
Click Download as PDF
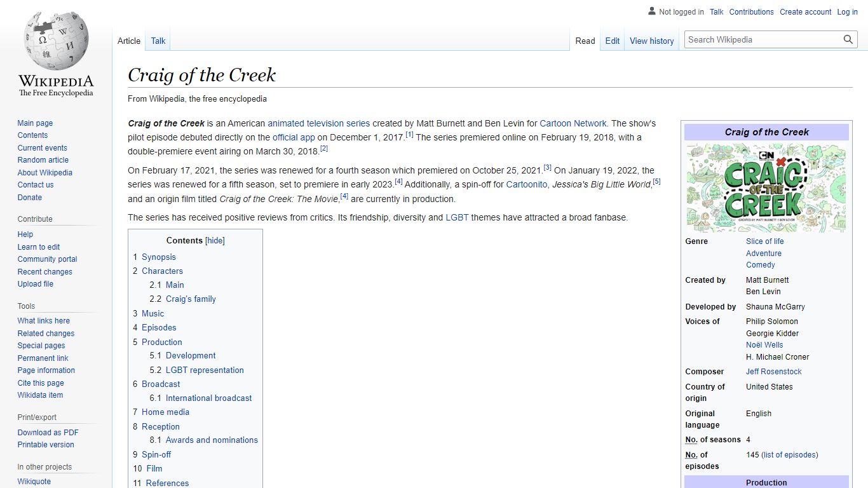48,433
